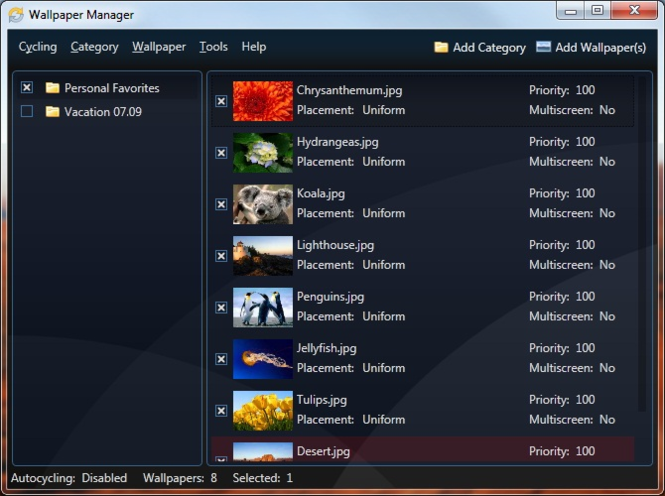Open the Tools menu
The height and width of the screenshot is (496, 665).
(214, 47)
